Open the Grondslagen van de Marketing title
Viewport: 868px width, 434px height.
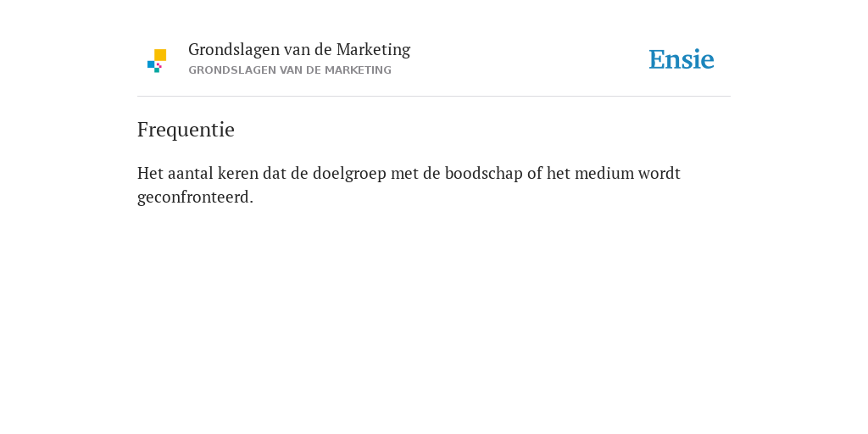[299, 50]
